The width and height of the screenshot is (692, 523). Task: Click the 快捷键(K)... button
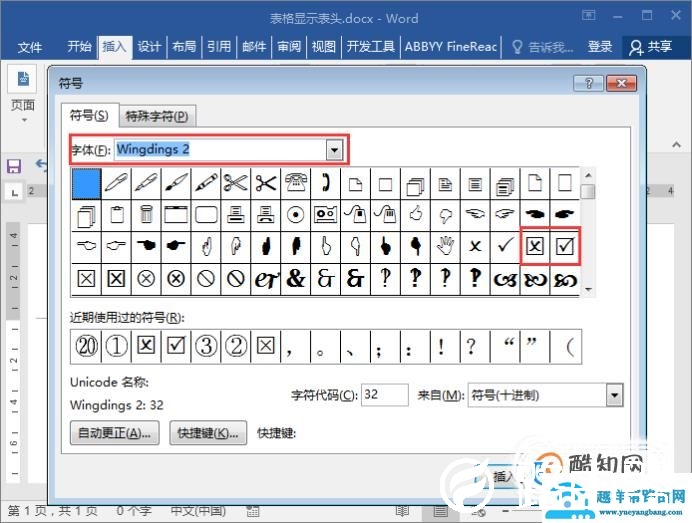point(208,433)
